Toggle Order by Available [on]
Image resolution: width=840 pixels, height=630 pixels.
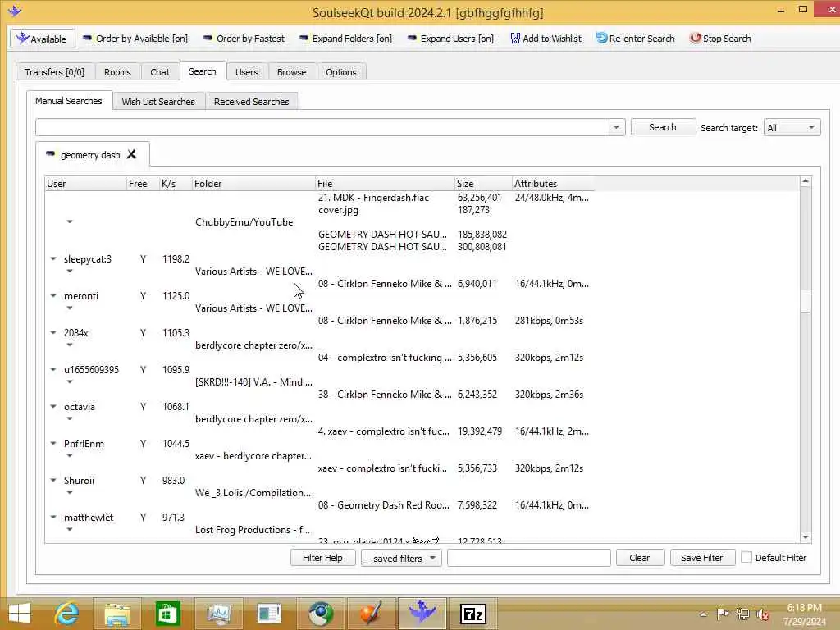click(x=135, y=39)
